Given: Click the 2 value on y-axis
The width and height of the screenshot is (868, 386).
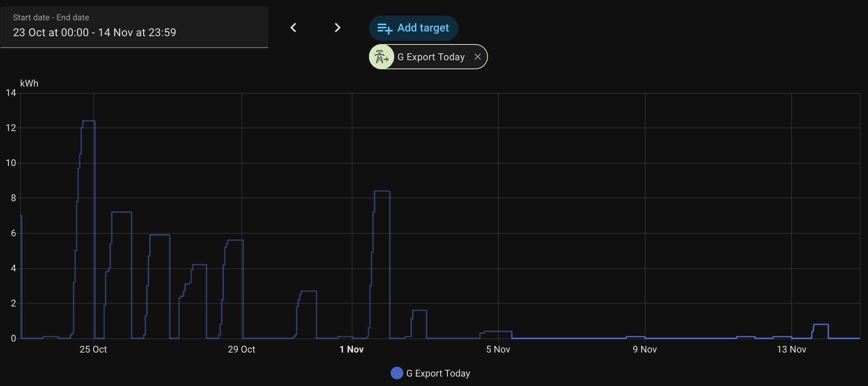Looking at the screenshot, I should point(13,303).
